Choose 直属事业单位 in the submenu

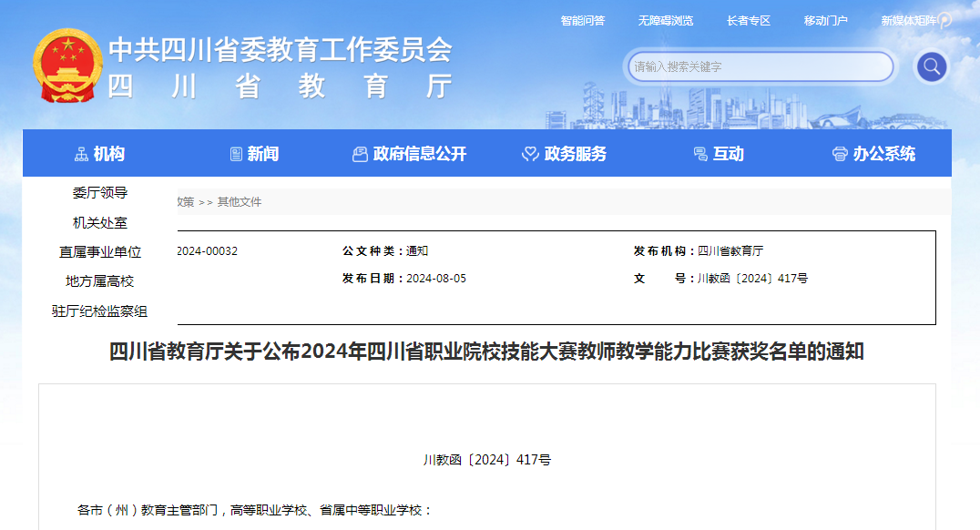pos(100,252)
